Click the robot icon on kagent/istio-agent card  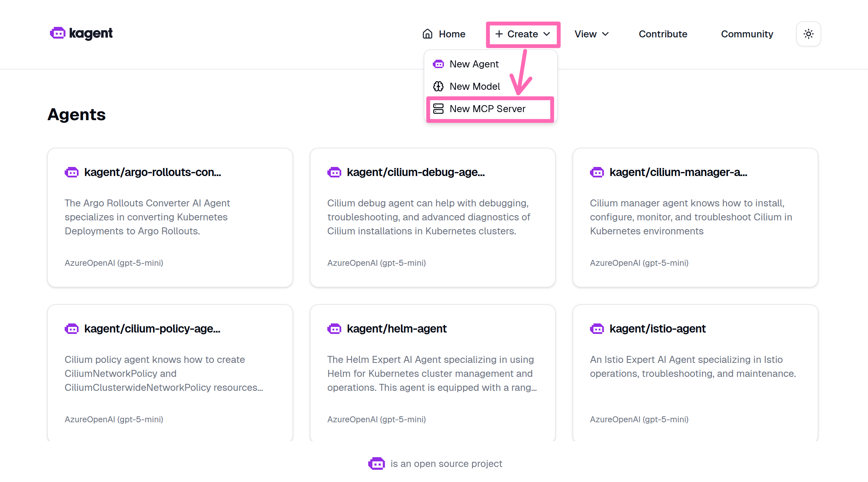(597, 329)
